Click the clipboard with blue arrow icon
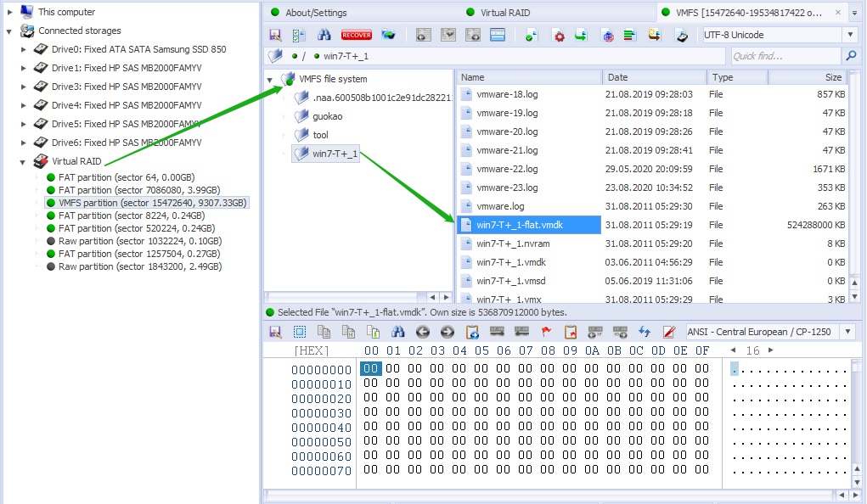 [x=472, y=332]
